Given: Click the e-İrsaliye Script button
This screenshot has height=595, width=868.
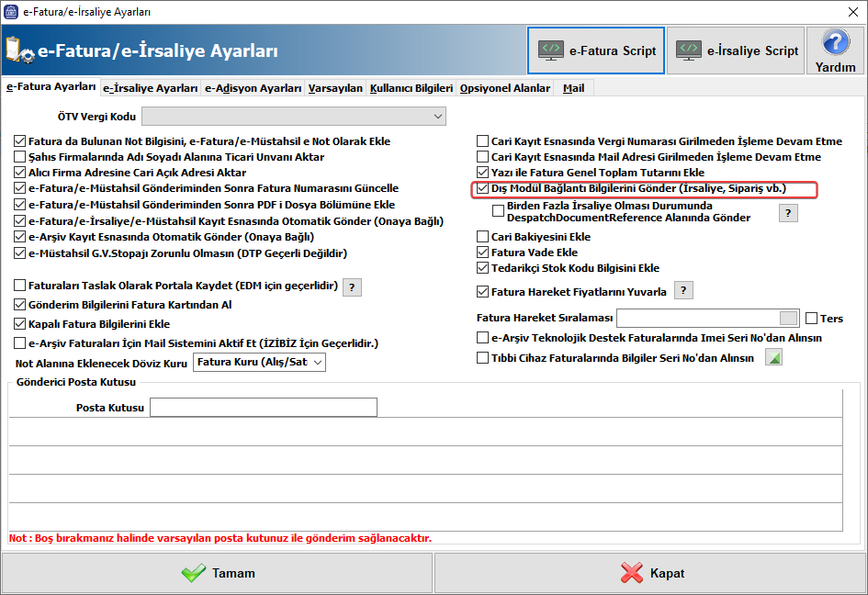Looking at the screenshot, I should (x=736, y=51).
